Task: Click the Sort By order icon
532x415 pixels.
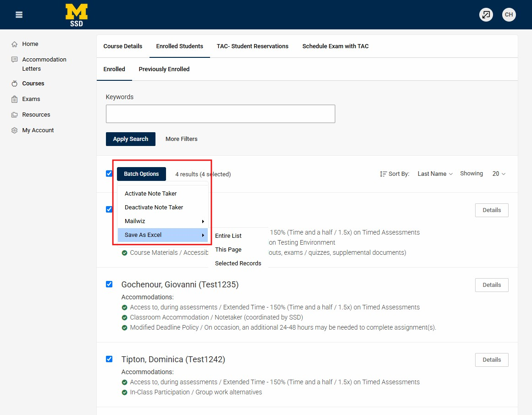Action: [383, 174]
